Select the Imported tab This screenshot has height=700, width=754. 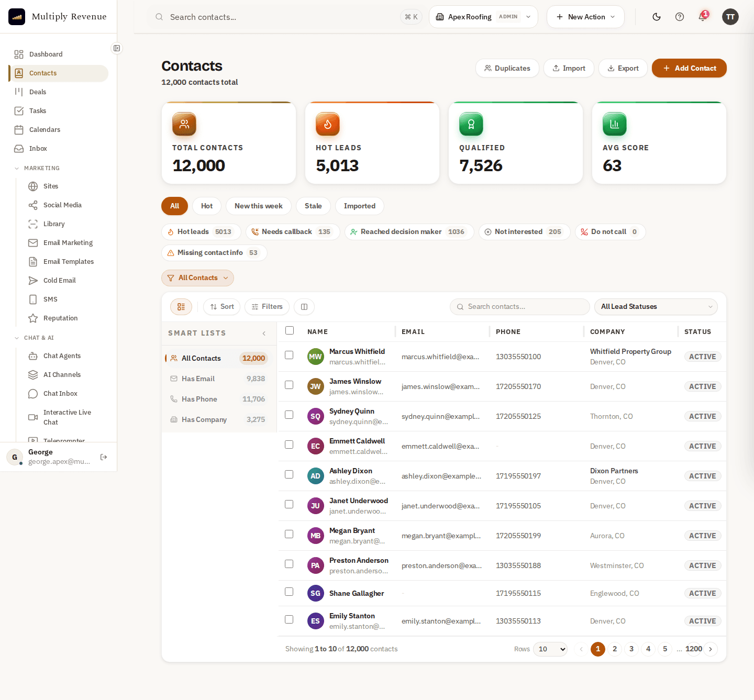[x=360, y=206]
